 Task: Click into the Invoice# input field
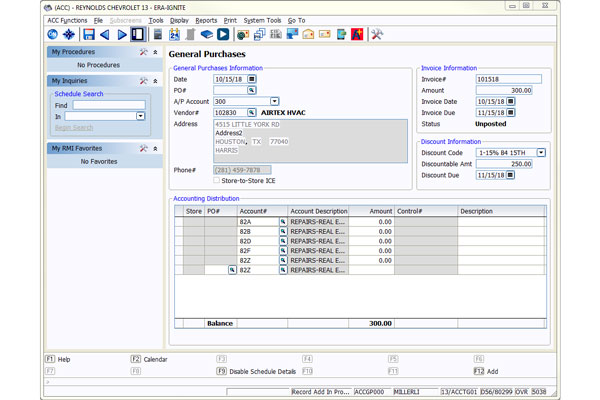tap(508, 79)
